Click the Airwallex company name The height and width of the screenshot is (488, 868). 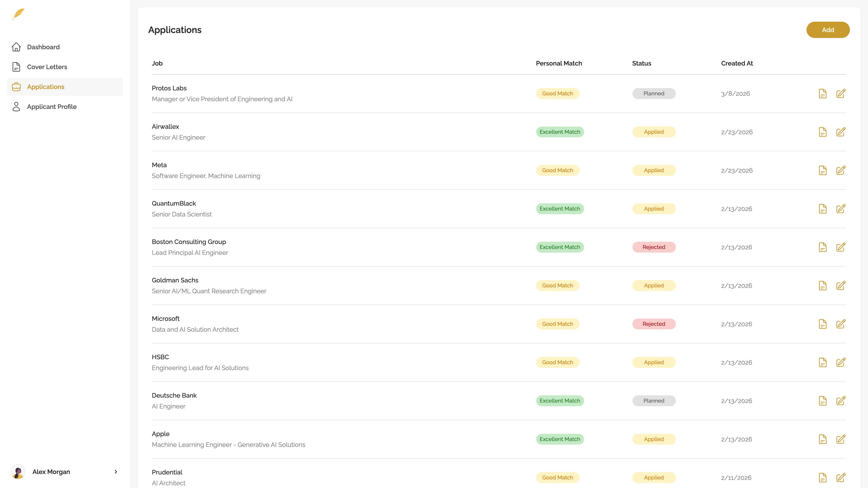(165, 127)
